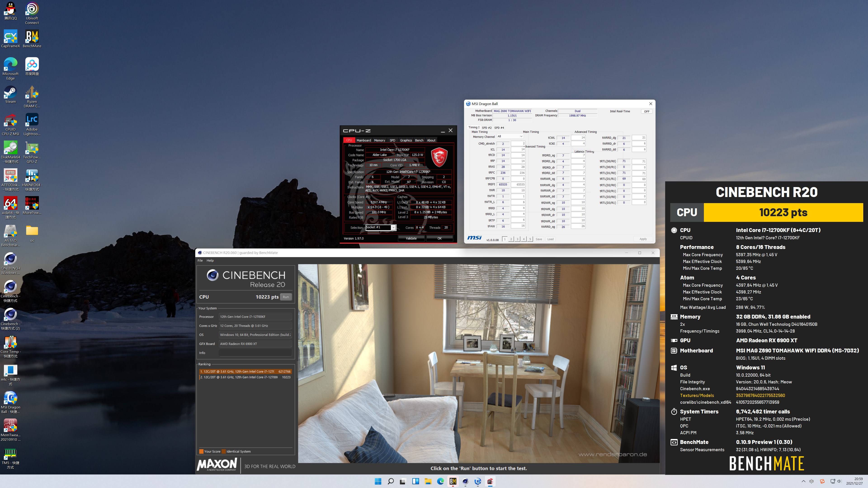Switch to the Graphics tab in CPU-Z
The height and width of the screenshot is (488, 868).
[x=406, y=140]
